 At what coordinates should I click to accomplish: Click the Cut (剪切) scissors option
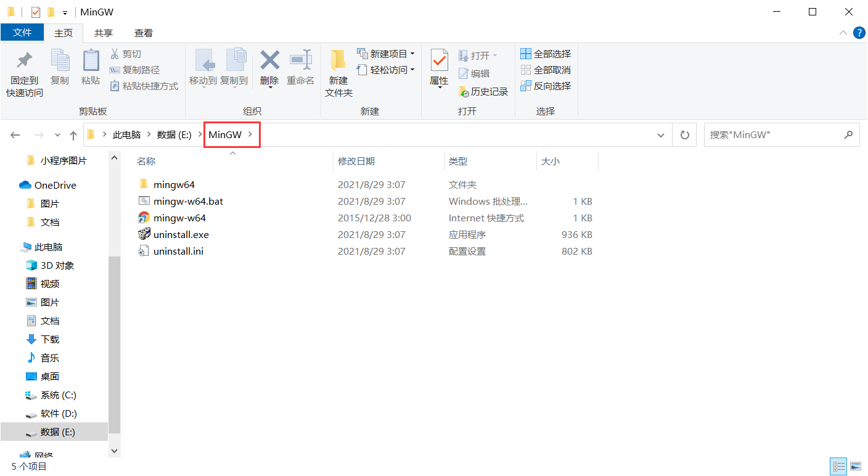[126, 54]
